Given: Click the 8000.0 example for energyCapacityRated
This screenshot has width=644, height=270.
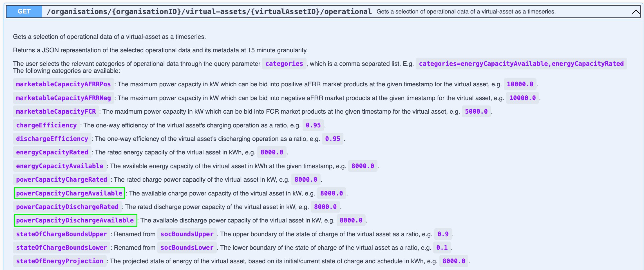Looking at the screenshot, I should [x=272, y=152].
